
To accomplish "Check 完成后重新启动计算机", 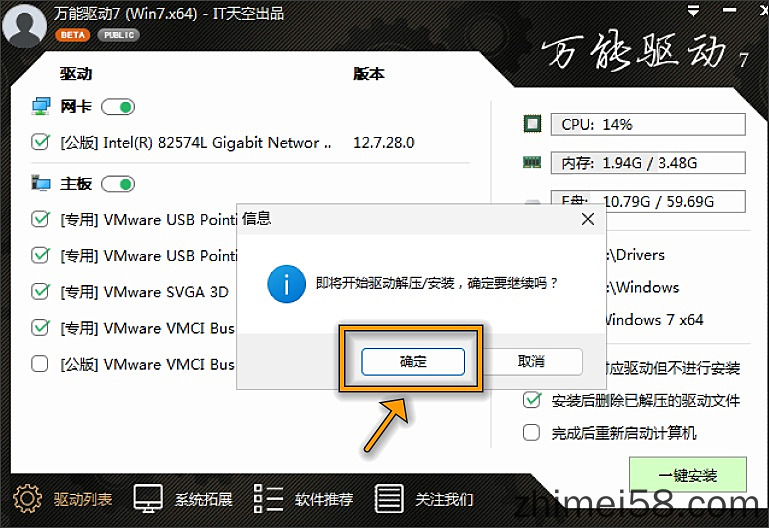I will point(532,432).
